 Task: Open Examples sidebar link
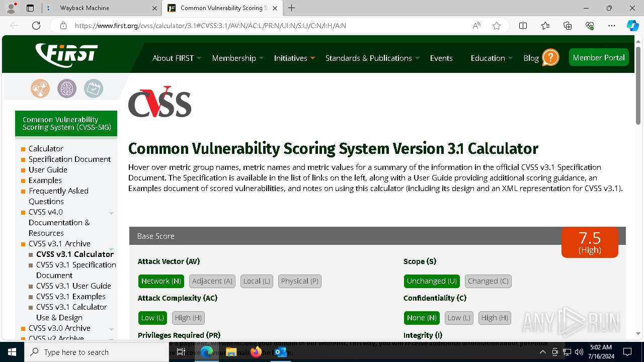click(45, 180)
